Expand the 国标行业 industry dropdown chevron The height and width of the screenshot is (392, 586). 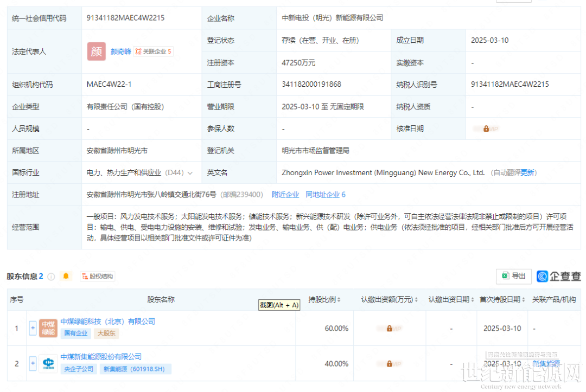click(x=190, y=173)
